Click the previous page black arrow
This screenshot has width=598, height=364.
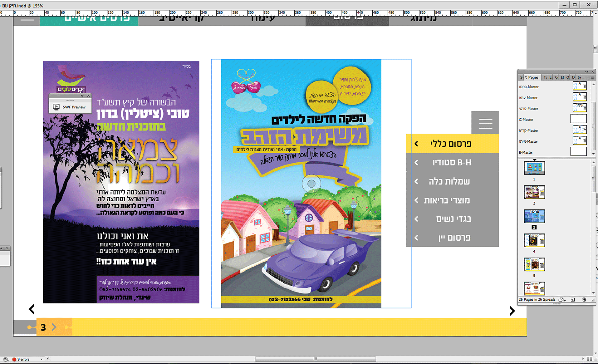point(31,309)
